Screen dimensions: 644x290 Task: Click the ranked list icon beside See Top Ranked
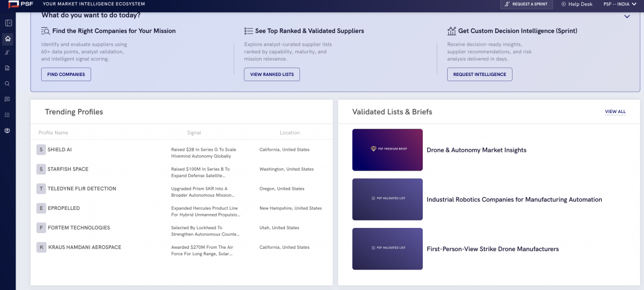(x=248, y=31)
